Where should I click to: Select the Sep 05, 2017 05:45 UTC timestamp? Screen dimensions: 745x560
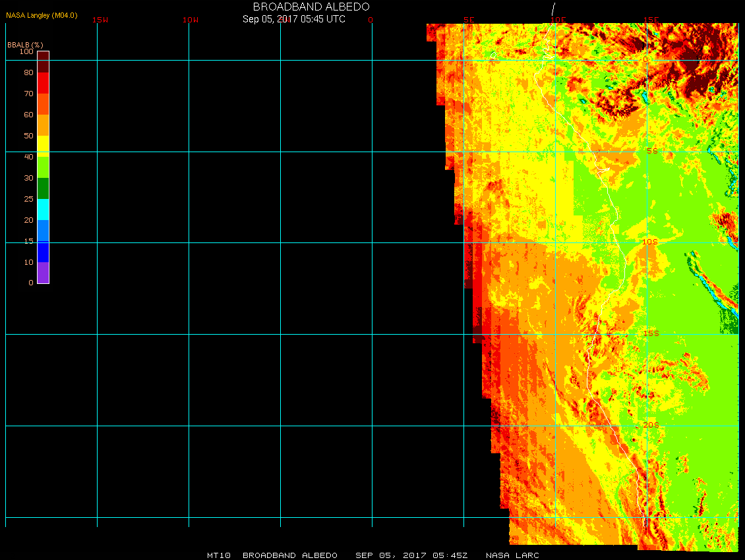coord(294,19)
